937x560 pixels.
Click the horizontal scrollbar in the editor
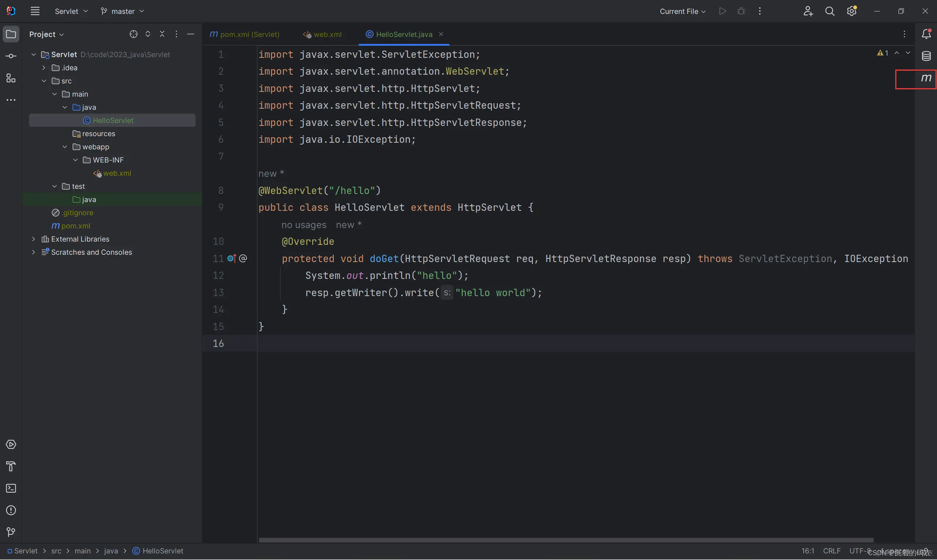(566, 540)
